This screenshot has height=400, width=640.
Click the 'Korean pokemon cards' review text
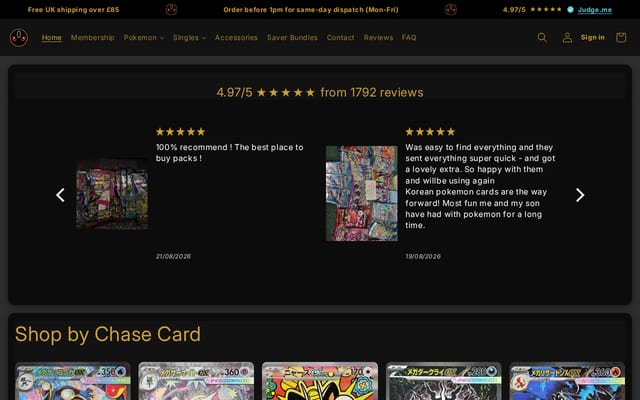[476, 209]
